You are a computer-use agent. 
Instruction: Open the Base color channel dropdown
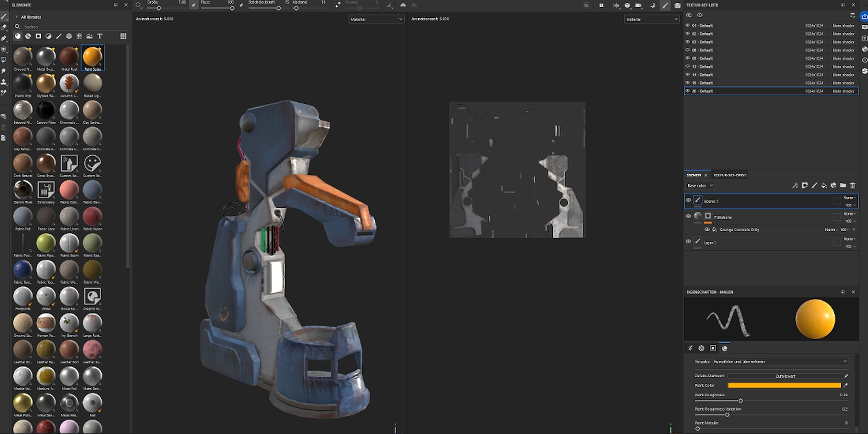click(x=700, y=185)
